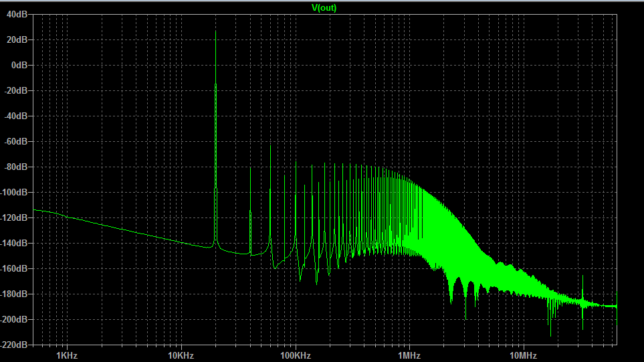The height and width of the screenshot is (362, 644).
Task: Click the -140dB axis label
Action: coord(14,244)
